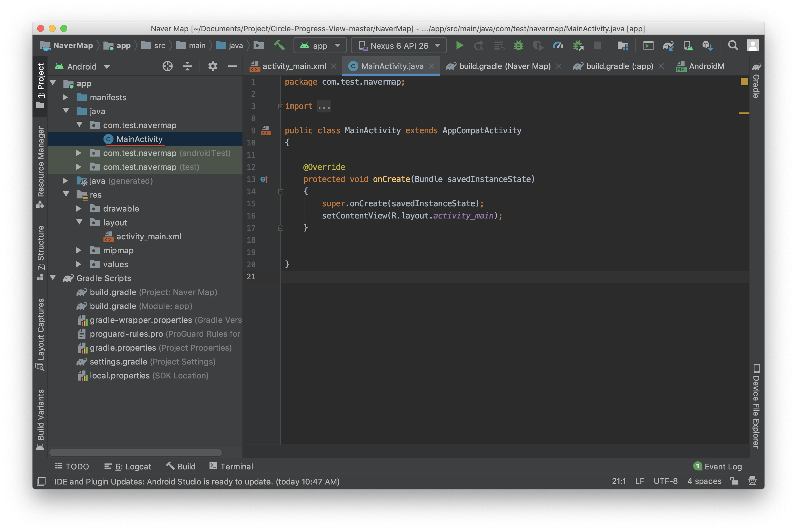Screen dimensions: 797x532
Task: Open the Event Log
Action: pos(718,467)
